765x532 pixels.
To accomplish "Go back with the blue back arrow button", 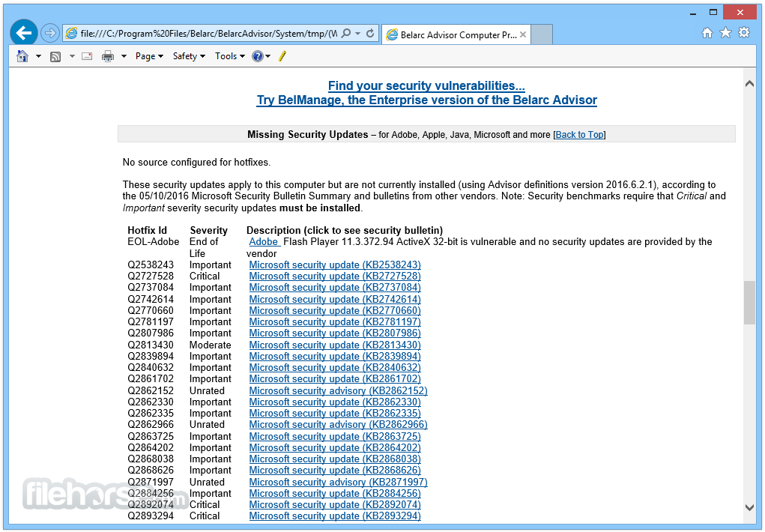I will [23, 33].
